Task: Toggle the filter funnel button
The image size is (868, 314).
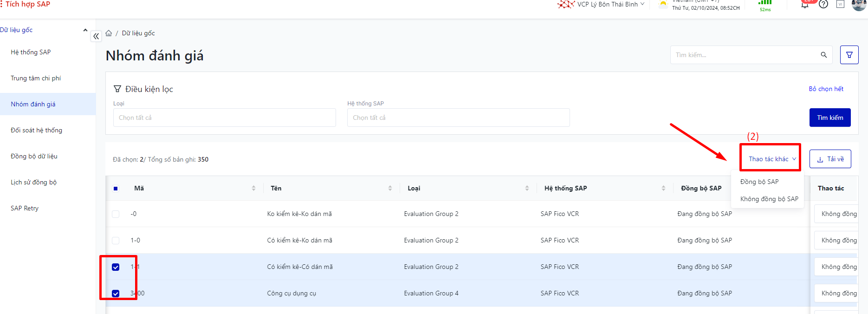Action: click(849, 55)
